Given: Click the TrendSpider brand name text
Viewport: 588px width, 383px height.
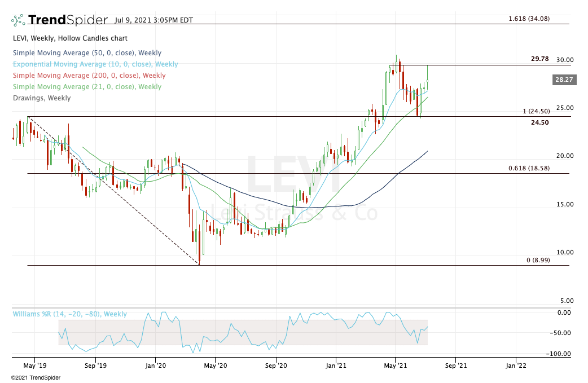Looking at the screenshot, I should [x=68, y=20].
